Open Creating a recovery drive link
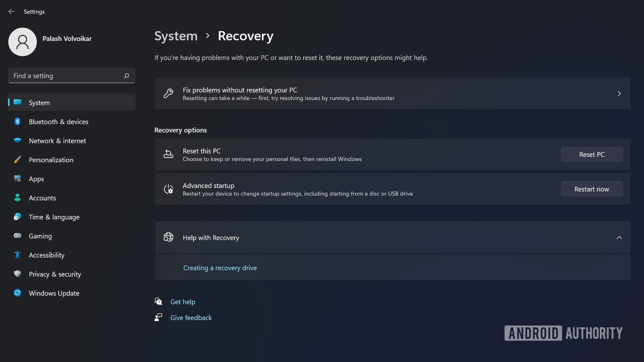Image resolution: width=644 pixels, height=362 pixels. 220,268
